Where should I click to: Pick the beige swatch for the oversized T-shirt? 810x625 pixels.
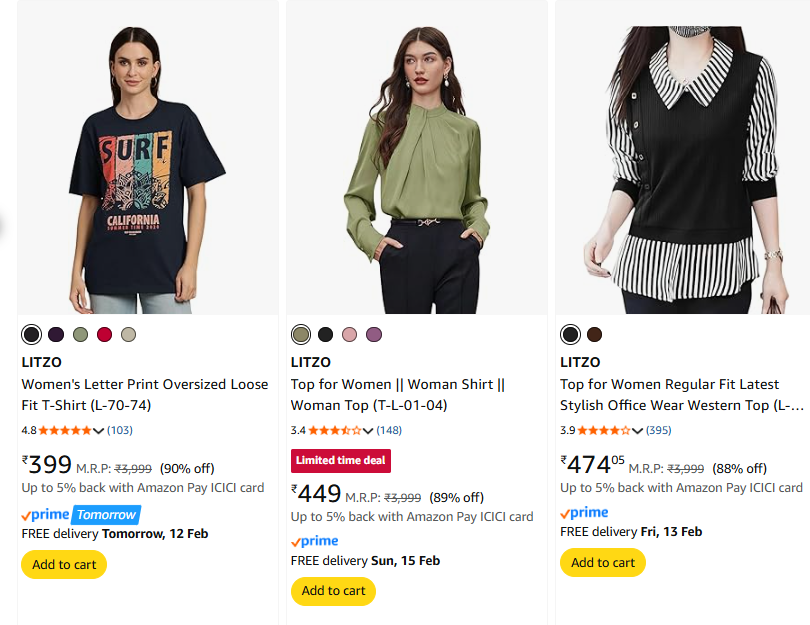[128, 334]
